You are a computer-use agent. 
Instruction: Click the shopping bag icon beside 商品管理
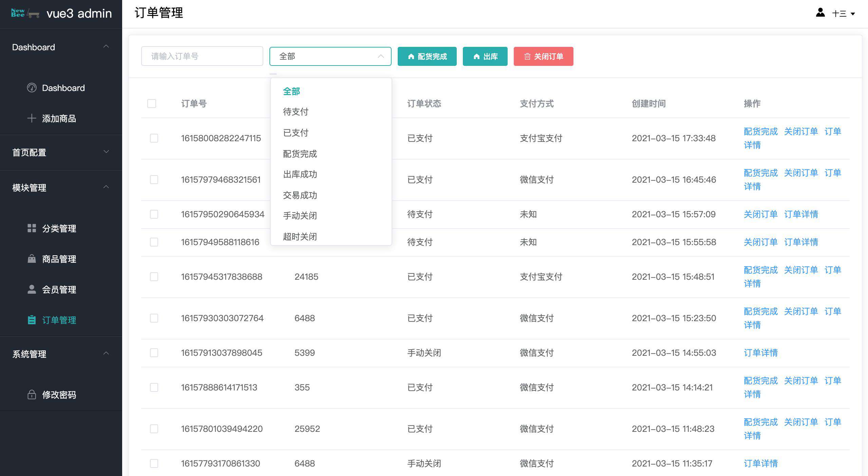(32, 259)
